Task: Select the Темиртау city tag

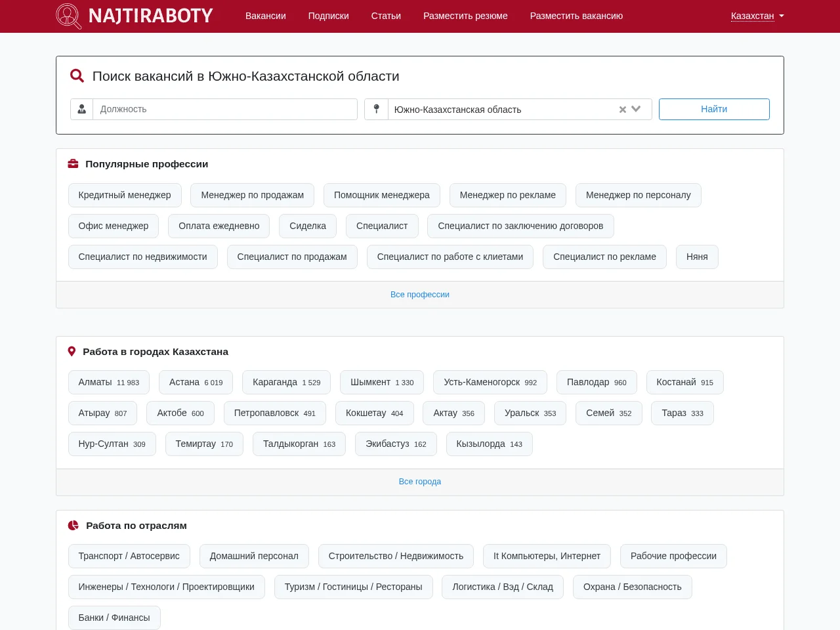Action: pyautogui.click(x=204, y=444)
